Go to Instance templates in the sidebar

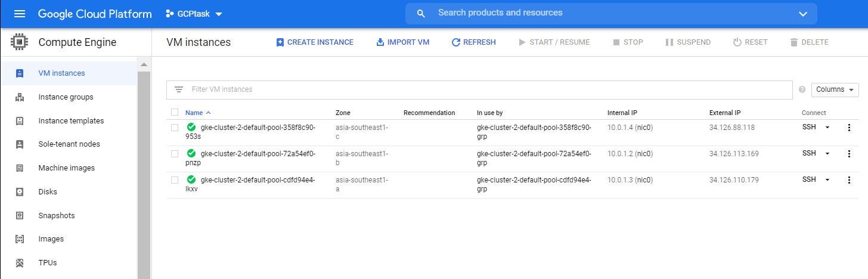click(71, 120)
